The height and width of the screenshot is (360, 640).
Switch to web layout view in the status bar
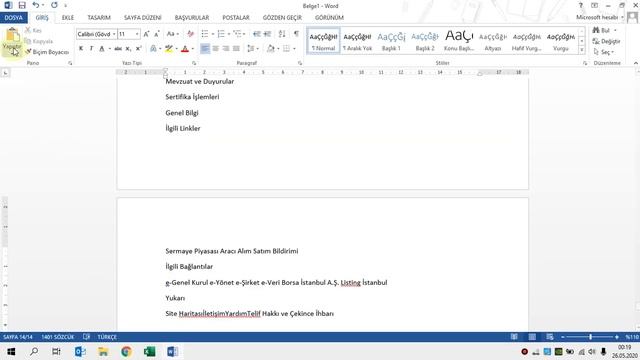(550, 337)
